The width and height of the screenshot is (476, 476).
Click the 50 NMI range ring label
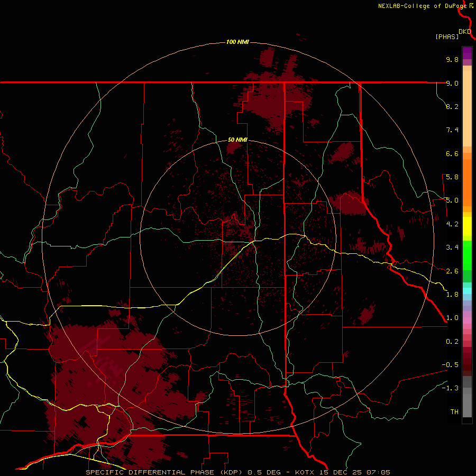(237, 140)
